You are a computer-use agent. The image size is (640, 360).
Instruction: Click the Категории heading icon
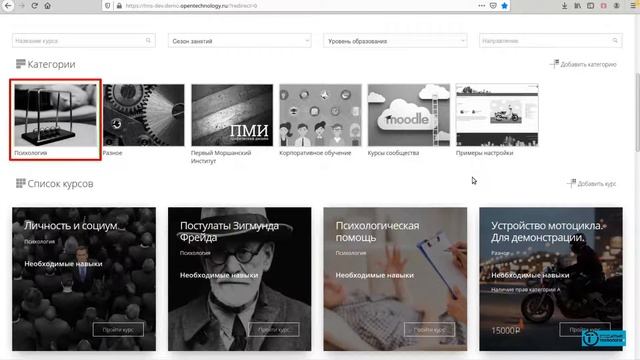20,64
